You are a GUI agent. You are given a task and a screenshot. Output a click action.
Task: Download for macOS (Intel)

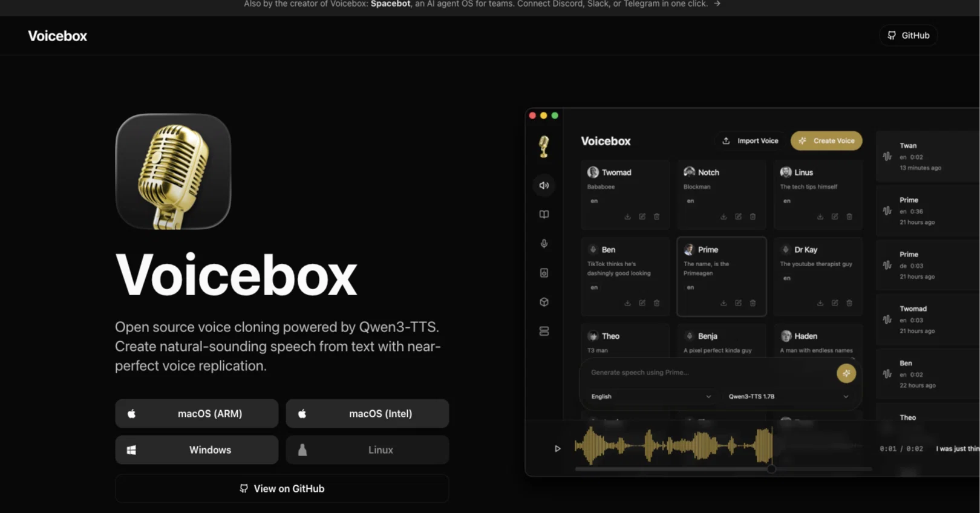[x=367, y=414]
